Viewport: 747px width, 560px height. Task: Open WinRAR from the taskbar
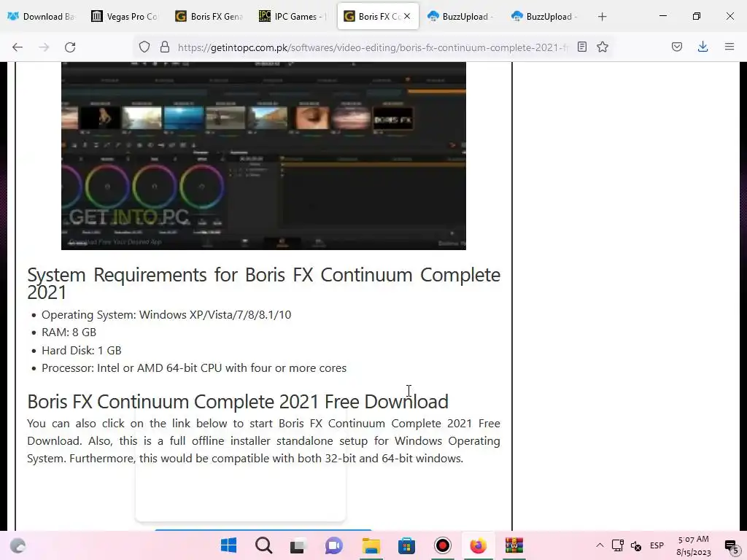[x=514, y=545]
